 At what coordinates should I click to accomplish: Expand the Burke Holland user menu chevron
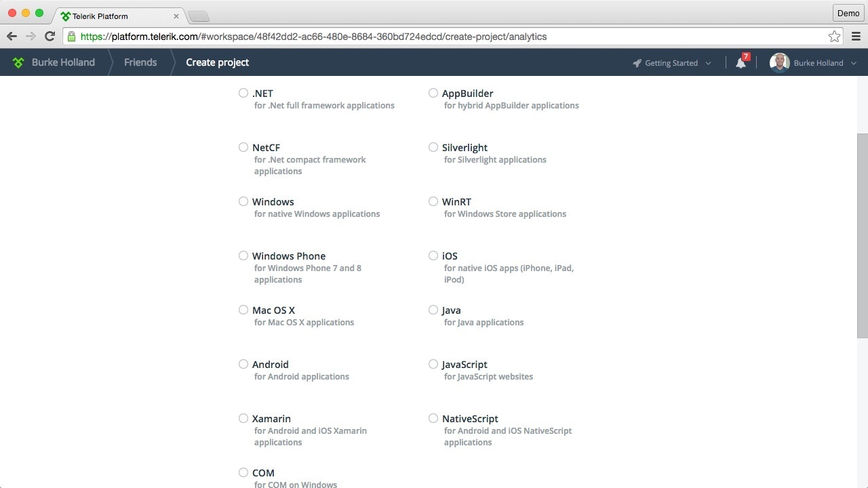(x=854, y=63)
